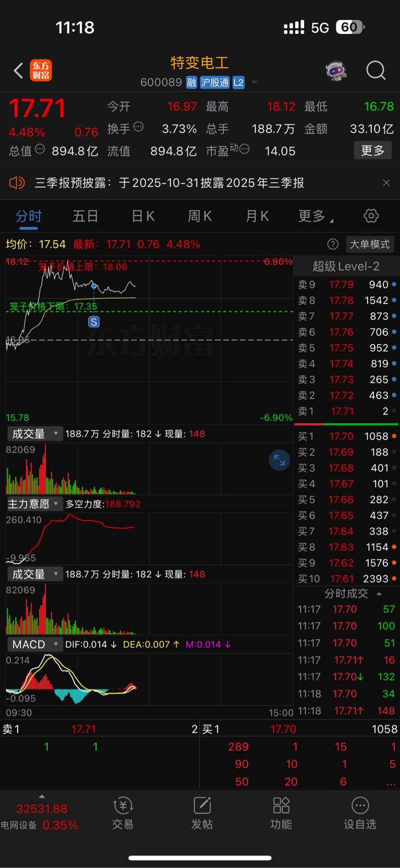Screen dimensions: 400x868
Task: Open 电网设备 sector index
Action: pos(40,817)
